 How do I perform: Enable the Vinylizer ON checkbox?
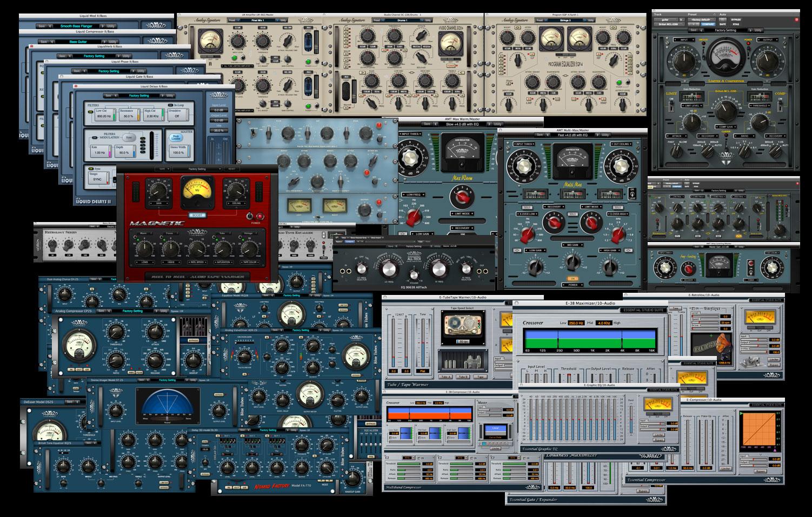[693, 307]
